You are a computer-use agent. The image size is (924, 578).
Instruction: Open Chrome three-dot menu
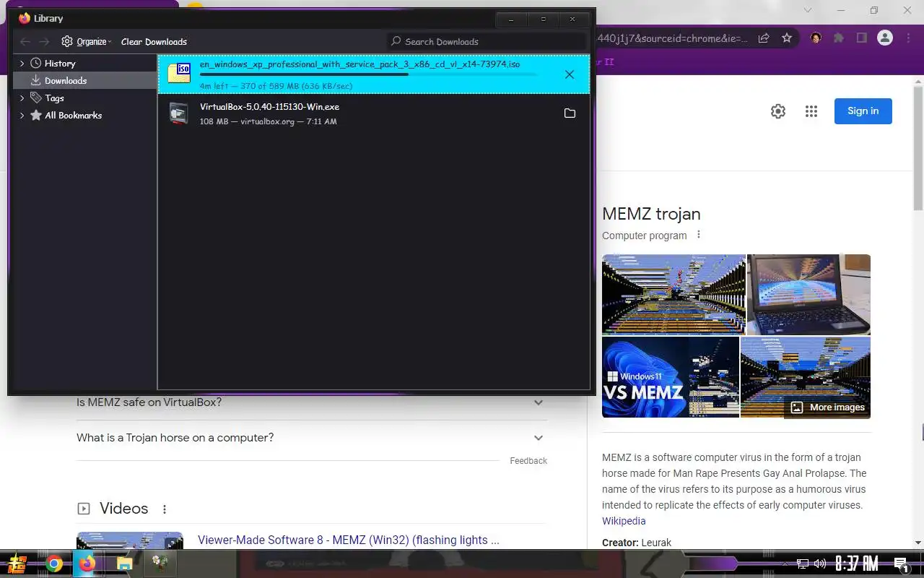907,38
